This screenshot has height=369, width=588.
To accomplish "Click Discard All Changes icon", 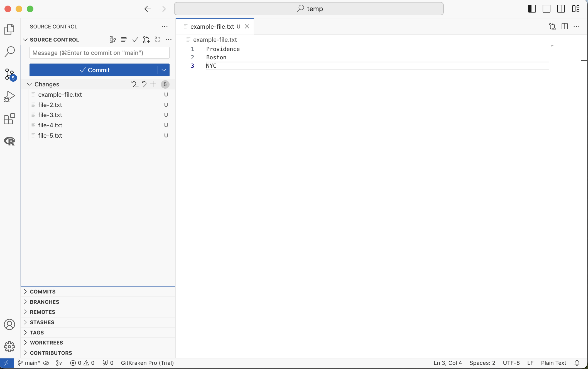I will pos(144,84).
